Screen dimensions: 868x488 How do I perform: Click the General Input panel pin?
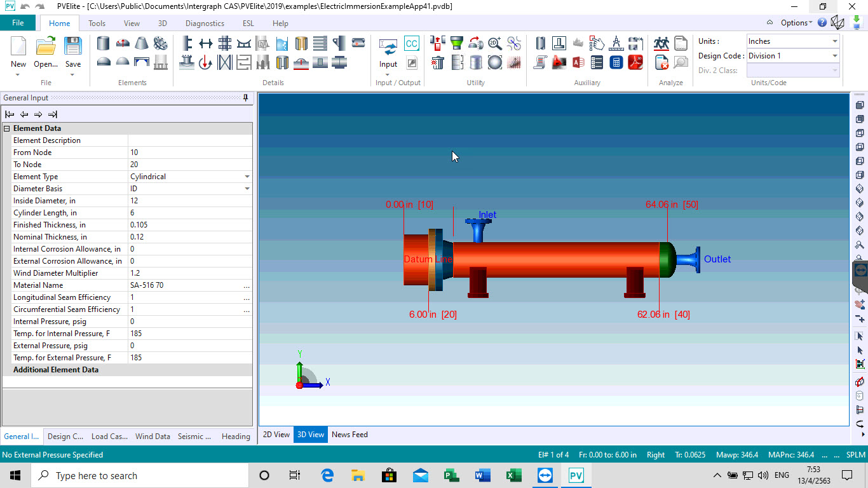246,98
